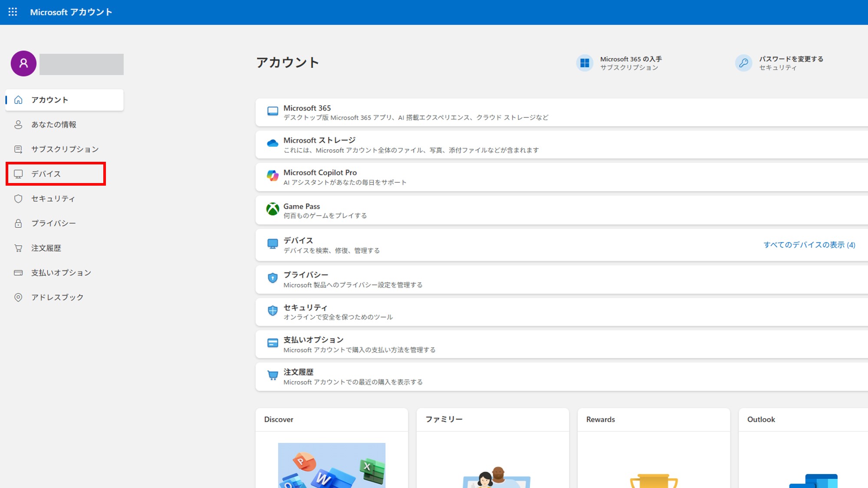Image resolution: width=868 pixels, height=488 pixels.
Task: Click the Copilot Pro colorful icon
Action: [273, 176]
